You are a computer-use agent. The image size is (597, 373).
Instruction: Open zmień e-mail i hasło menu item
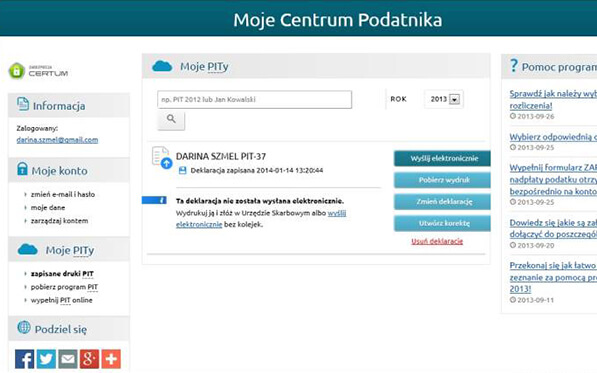pos(63,194)
